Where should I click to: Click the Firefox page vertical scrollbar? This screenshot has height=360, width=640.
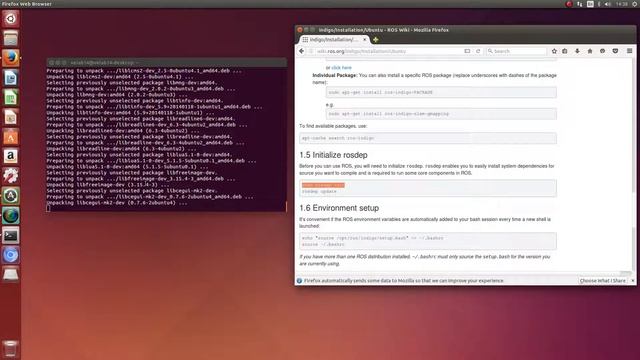[x=634, y=165]
